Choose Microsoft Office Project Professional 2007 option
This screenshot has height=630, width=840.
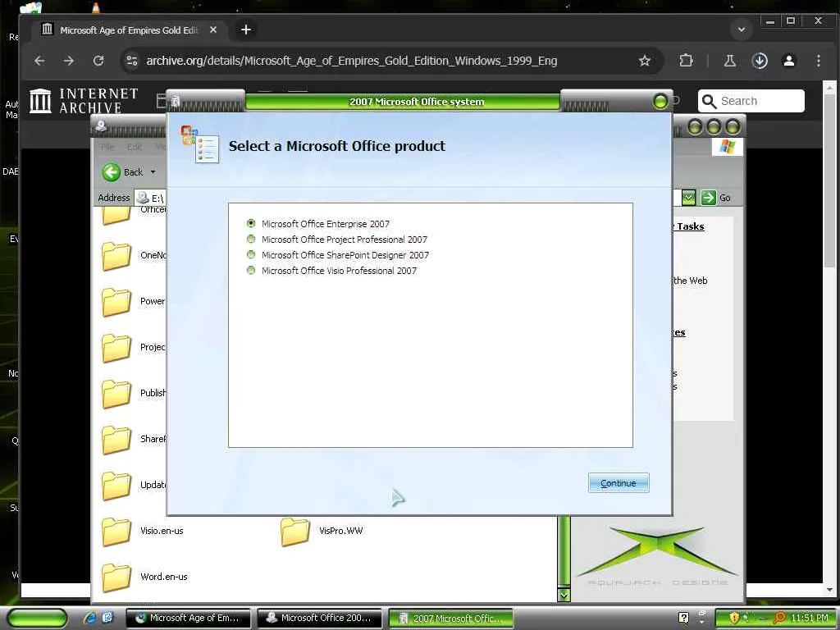point(251,239)
